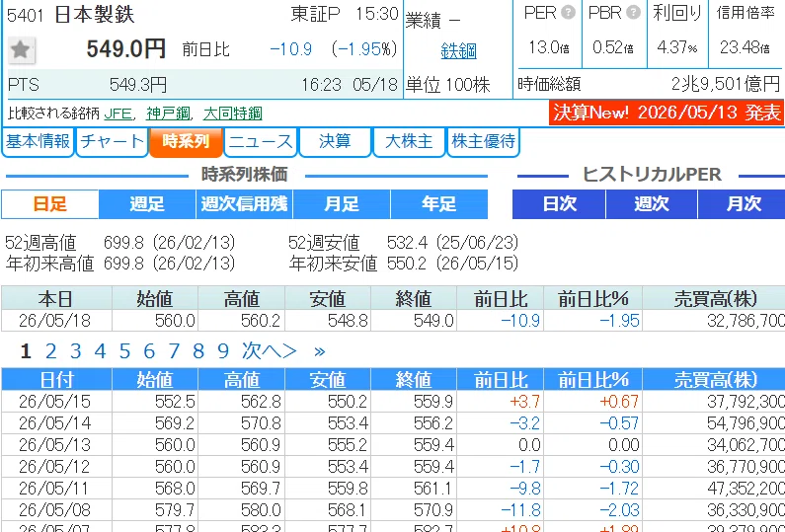
Task: Go to page 8
Action: [x=198, y=351]
